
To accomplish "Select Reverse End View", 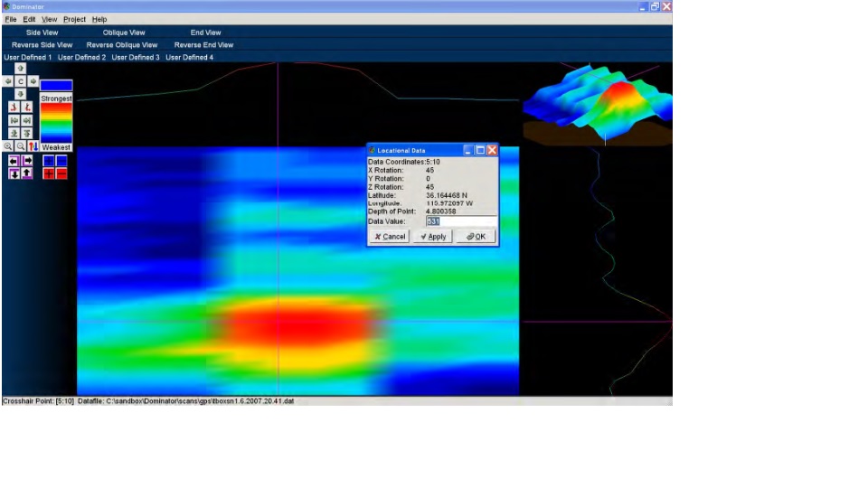I will (203, 44).
